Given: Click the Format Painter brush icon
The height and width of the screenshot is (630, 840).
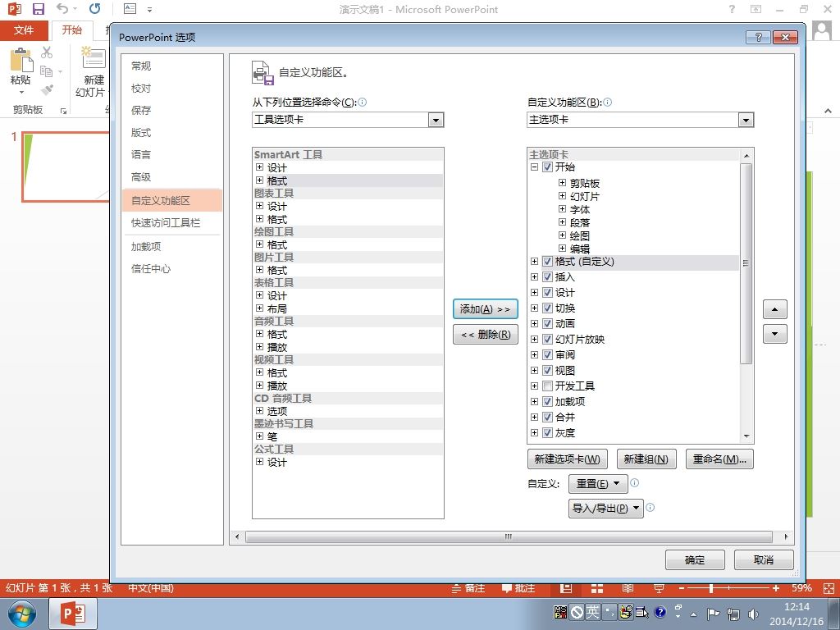Looking at the screenshot, I should [47, 89].
